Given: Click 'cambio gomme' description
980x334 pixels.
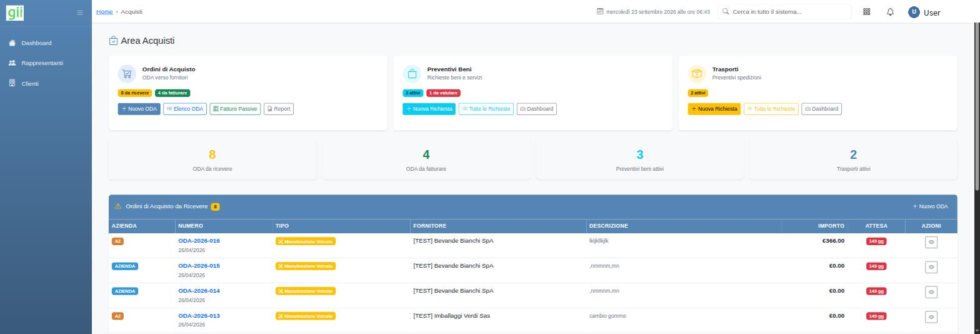Looking at the screenshot, I should tap(607, 316).
